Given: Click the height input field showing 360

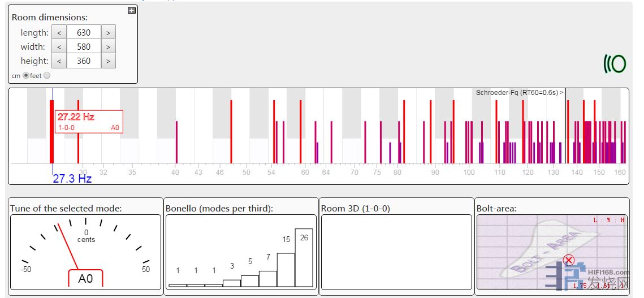Looking at the screenshot, I should click(84, 61).
